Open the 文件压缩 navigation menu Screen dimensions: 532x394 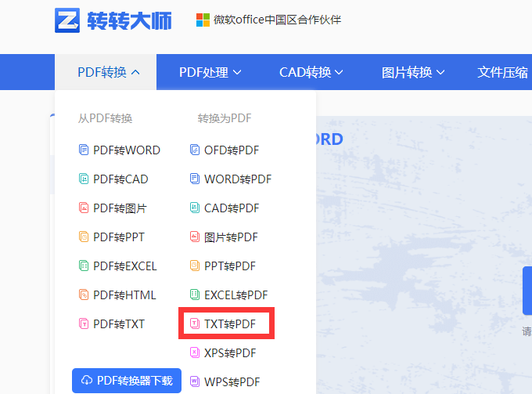click(x=502, y=72)
